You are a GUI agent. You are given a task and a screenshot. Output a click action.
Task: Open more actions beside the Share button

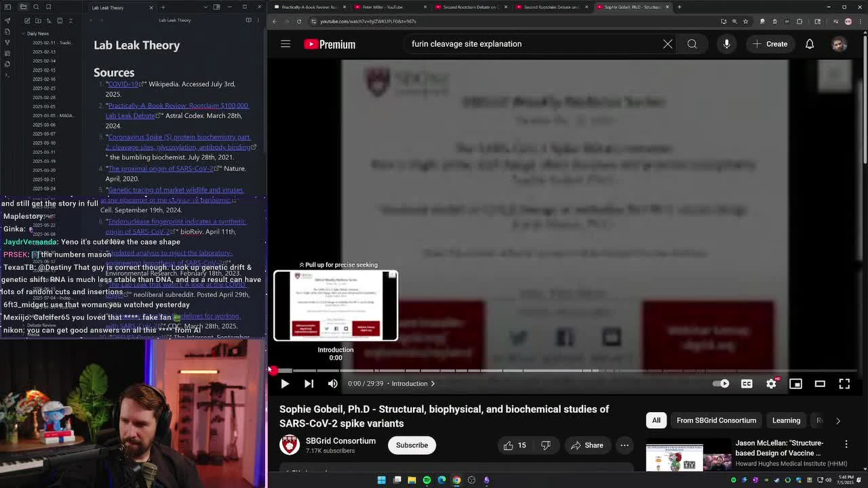click(625, 445)
